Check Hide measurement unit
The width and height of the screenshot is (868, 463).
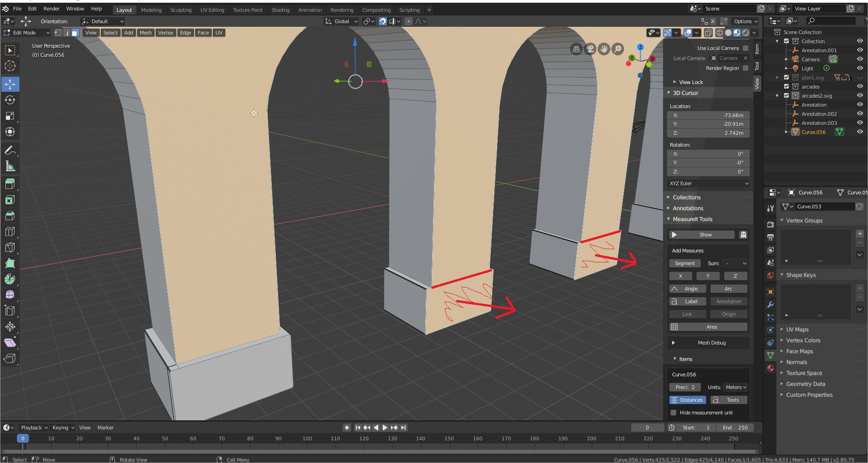click(673, 413)
